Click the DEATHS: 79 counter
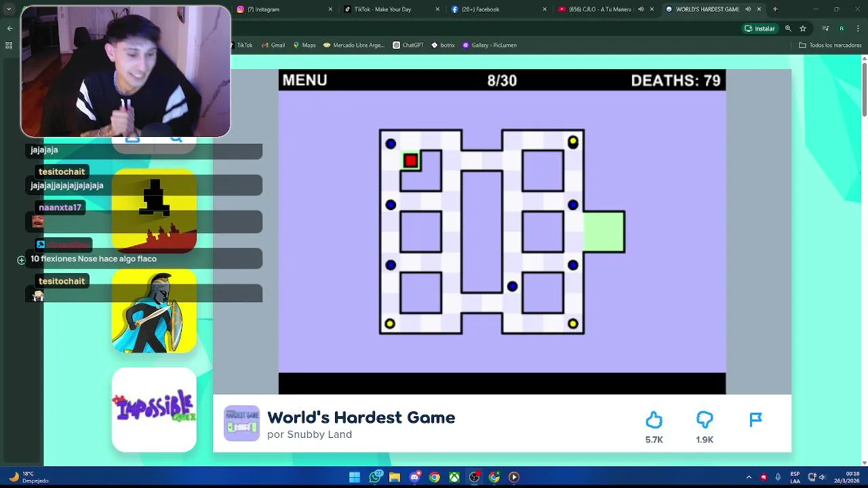 675,81
